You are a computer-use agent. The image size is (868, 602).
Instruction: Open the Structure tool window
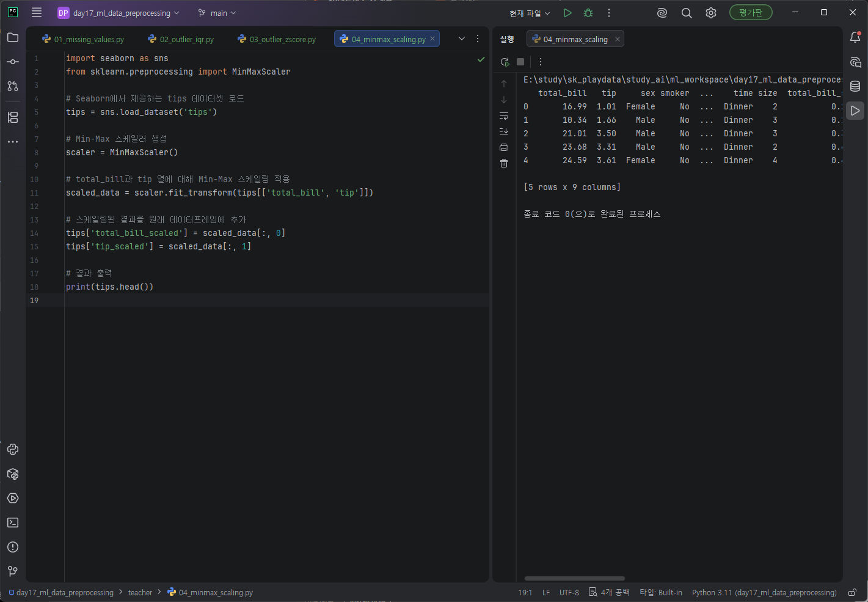(x=13, y=117)
